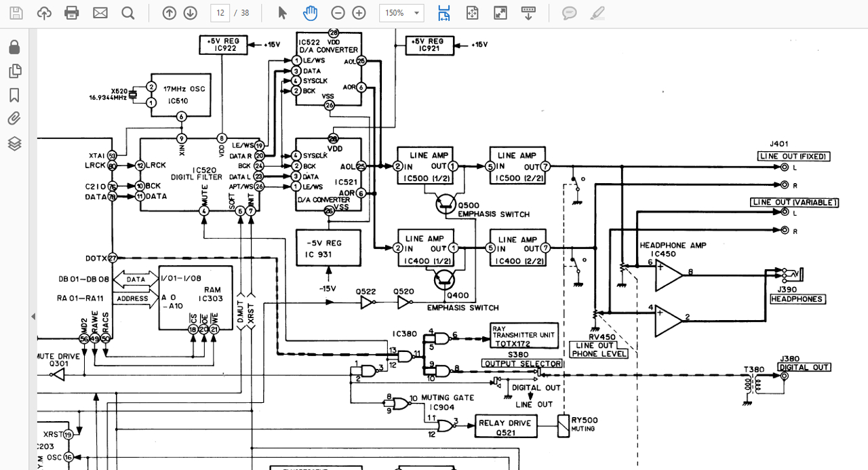Click the +5V REG IC922 block
Viewport: 868px width, 470px height.
pos(223,45)
